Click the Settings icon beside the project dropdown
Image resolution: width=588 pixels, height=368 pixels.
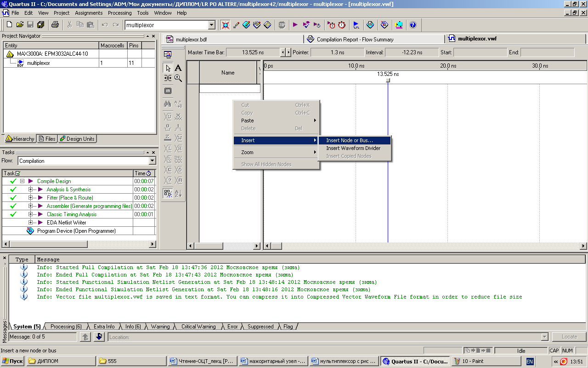coord(225,25)
